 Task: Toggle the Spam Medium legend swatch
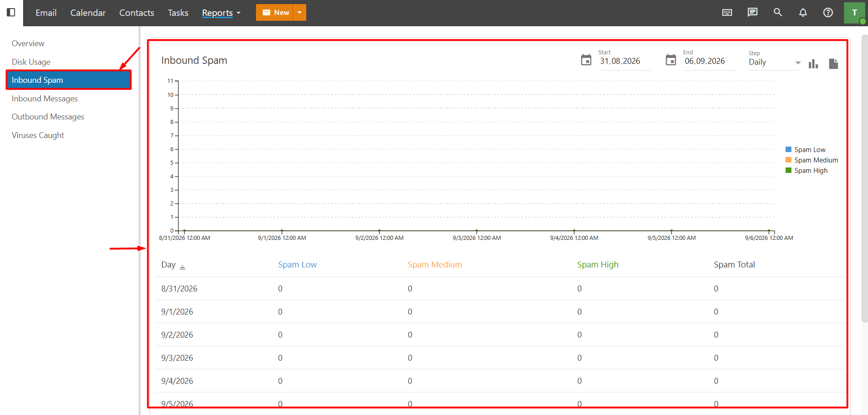tap(788, 160)
